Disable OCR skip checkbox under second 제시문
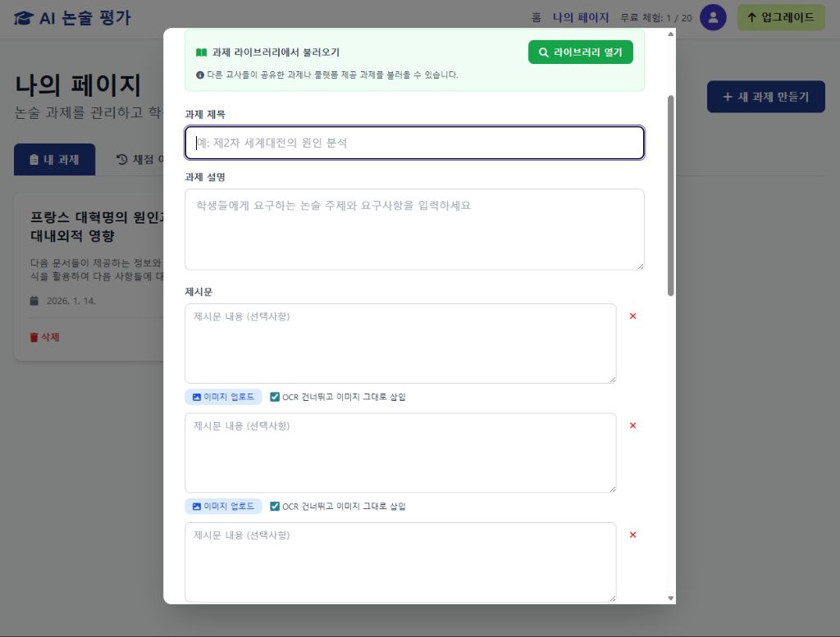 click(x=275, y=506)
